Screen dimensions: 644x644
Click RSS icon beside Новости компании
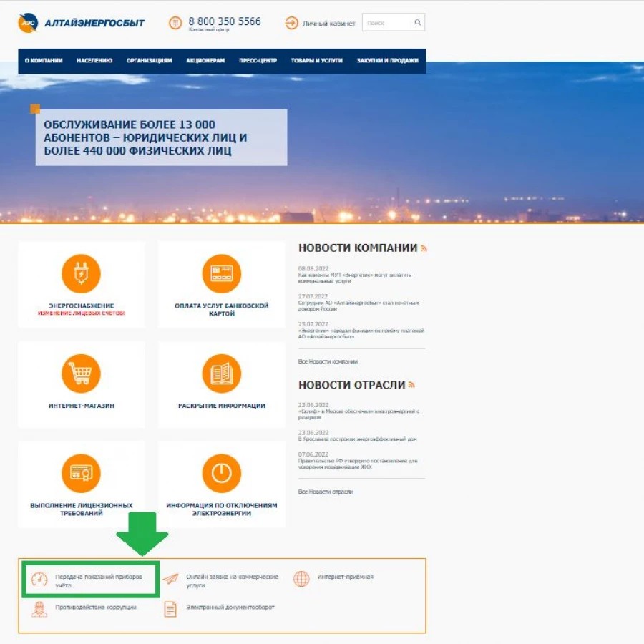pos(424,248)
